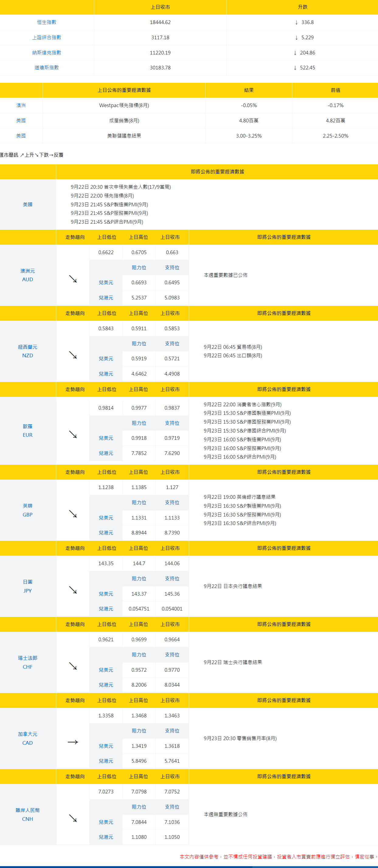The image size is (378, 868).
Task: Click JPY previous close 144.06
Action: 172,563
